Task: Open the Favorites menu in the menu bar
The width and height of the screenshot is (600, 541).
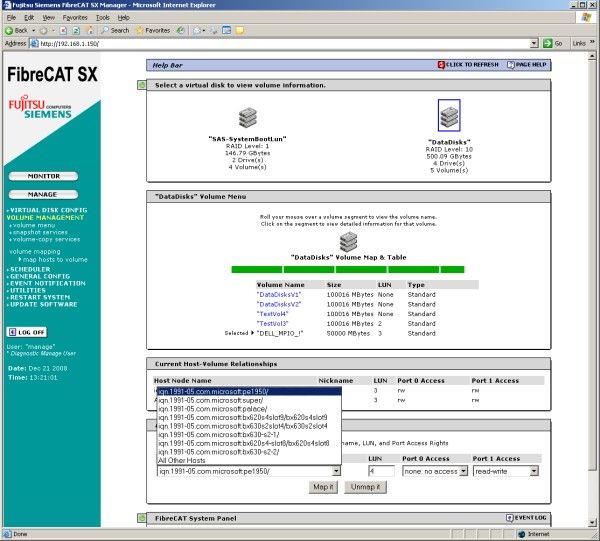Action: (75, 18)
